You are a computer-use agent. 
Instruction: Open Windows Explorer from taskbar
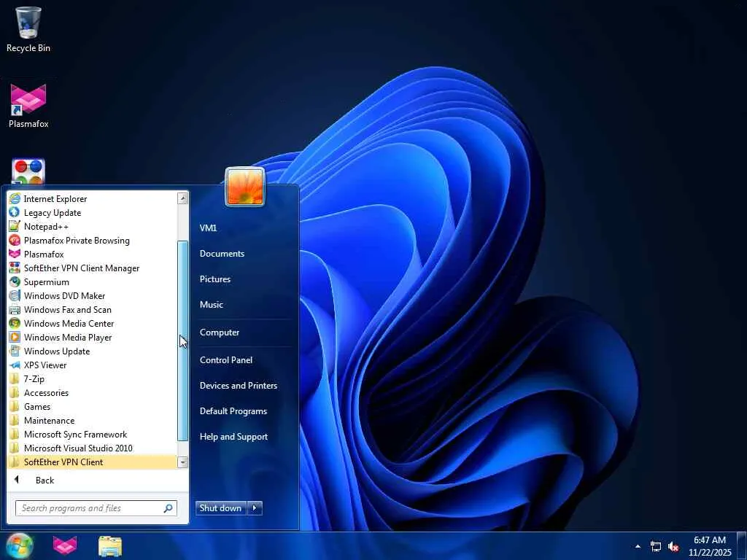pyautogui.click(x=110, y=545)
